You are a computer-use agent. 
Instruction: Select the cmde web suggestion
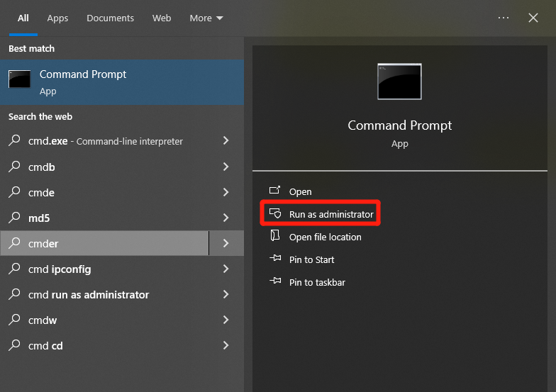point(104,192)
